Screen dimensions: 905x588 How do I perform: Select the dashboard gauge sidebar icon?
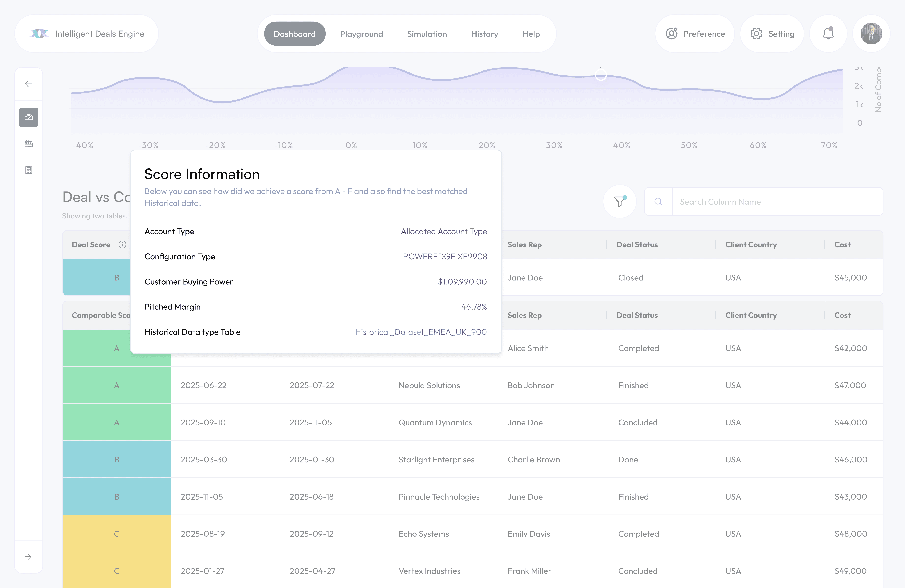29,117
